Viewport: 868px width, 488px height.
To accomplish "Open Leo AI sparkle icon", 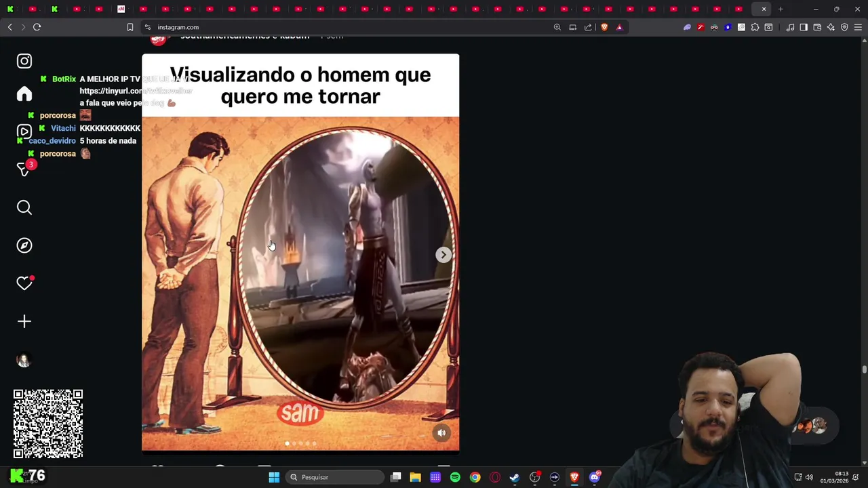I will tap(831, 27).
